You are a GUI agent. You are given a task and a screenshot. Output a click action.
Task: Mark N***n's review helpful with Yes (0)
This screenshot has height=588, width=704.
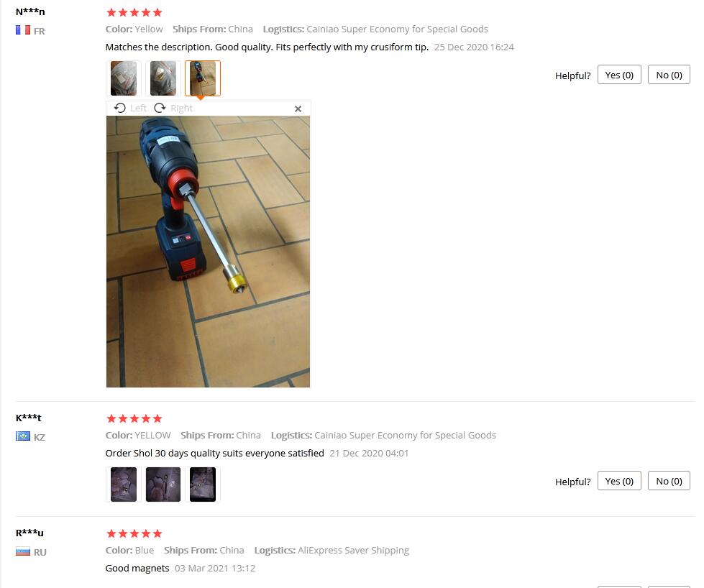point(619,75)
